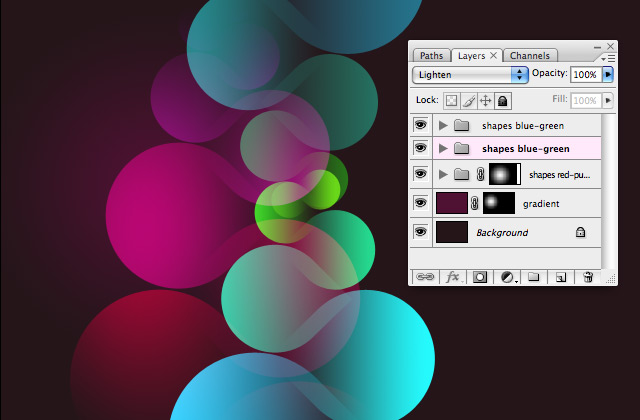Click the Delete layer trash icon

(588, 277)
